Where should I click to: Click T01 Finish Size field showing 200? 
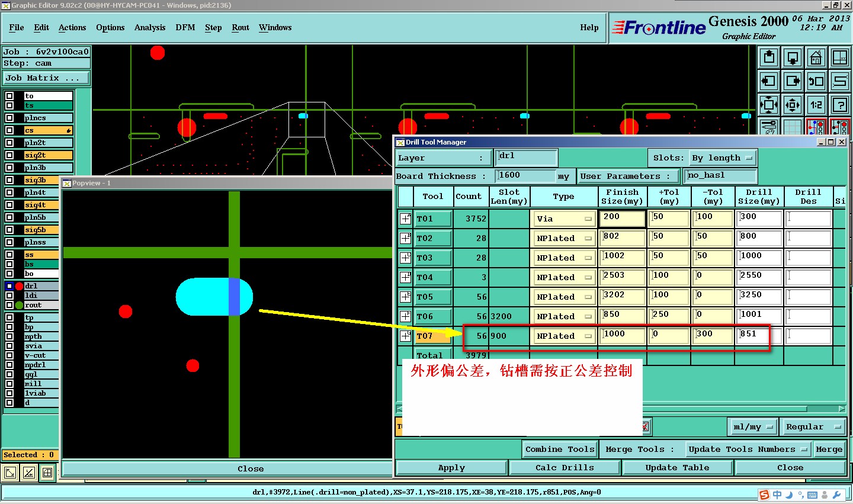pyautogui.click(x=622, y=219)
